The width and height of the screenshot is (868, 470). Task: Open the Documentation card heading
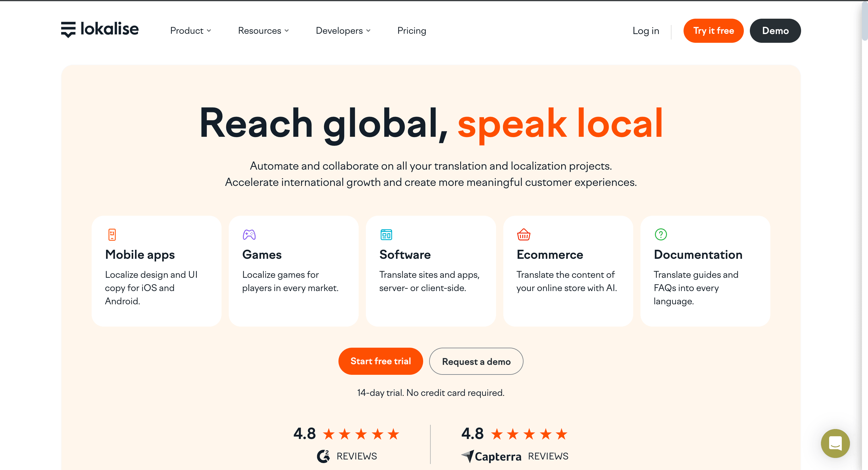click(x=698, y=255)
